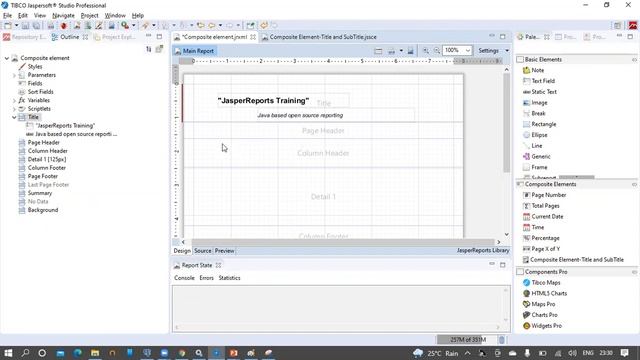Viewport: 640px width, 360px height.
Task: Select the Widgets Pro component
Action: (542, 326)
